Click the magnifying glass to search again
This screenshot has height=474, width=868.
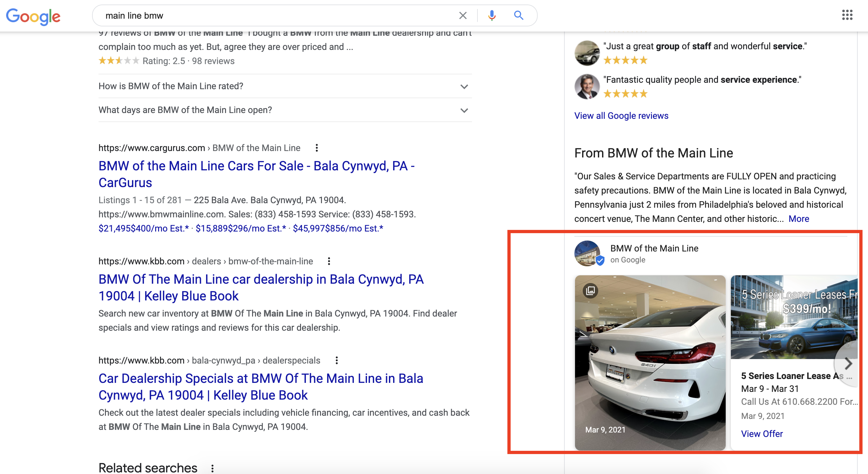point(518,15)
